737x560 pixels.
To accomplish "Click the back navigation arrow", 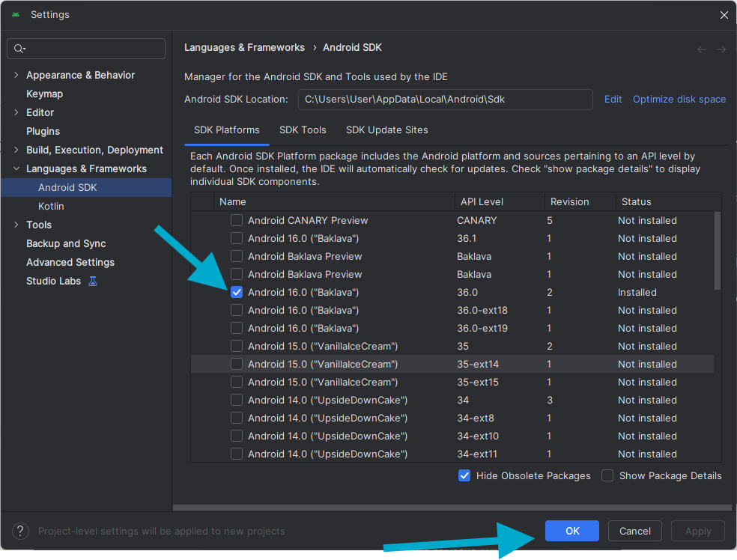I will click(x=702, y=49).
